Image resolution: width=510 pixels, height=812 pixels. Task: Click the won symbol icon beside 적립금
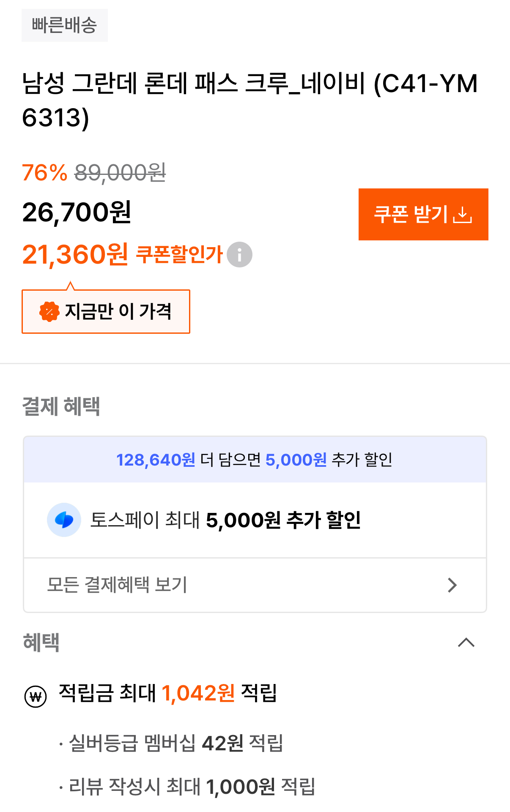pyautogui.click(x=36, y=696)
